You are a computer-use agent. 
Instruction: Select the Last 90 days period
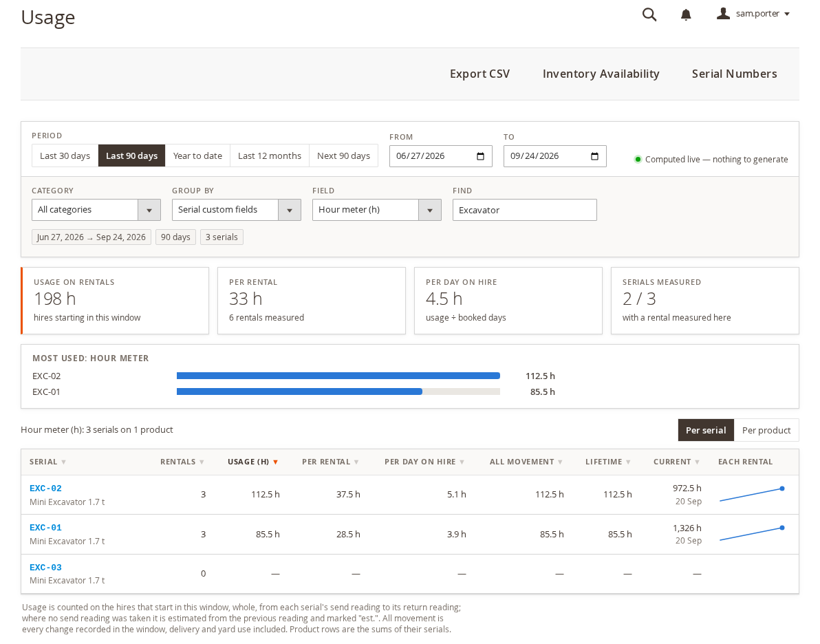[x=132, y=156]
